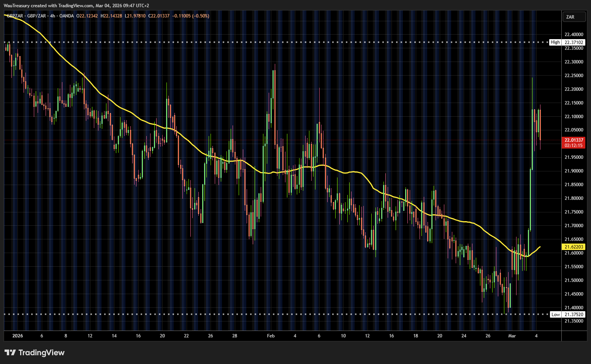Click the date 10 on the time axis
Viewport: 591px width, 364px height.
(x=343, y=336)
